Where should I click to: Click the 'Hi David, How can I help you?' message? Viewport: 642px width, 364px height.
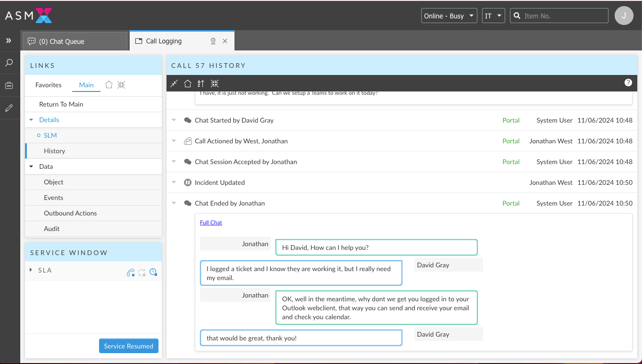(x=376, y=247)
